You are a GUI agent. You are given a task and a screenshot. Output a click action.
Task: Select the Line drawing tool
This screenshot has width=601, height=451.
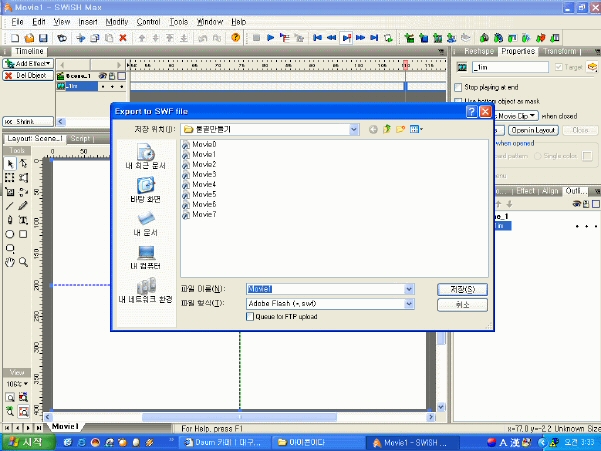10,206
